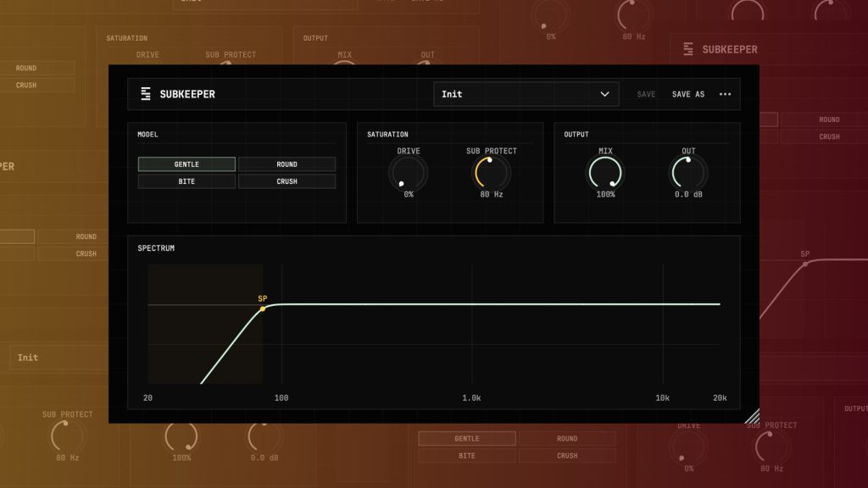Select the BITE saturation model
Image resolution: width=868 pixels, height=488 pixels.
click(x=186, y=181)
